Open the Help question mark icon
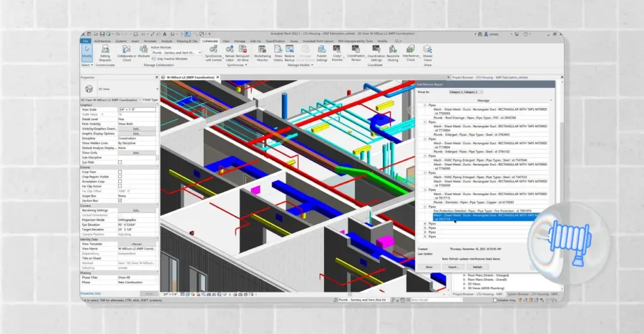Screen dimensions: 644x334 pyautogui.click(x=526, y=34)
